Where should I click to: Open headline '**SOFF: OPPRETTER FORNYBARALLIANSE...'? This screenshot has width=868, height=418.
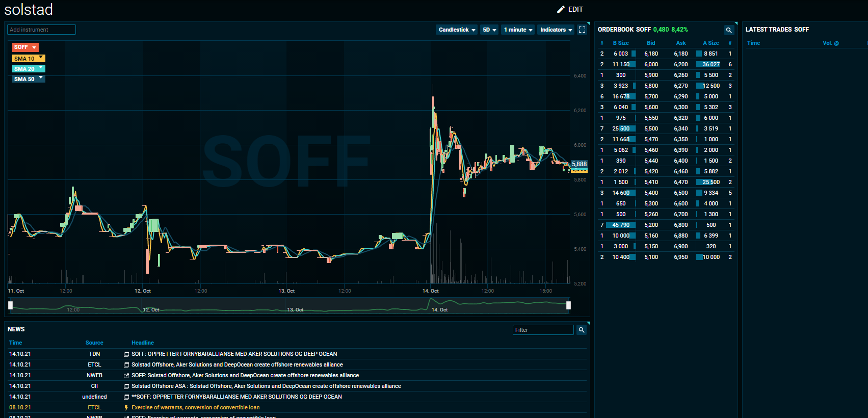(236, 397)
